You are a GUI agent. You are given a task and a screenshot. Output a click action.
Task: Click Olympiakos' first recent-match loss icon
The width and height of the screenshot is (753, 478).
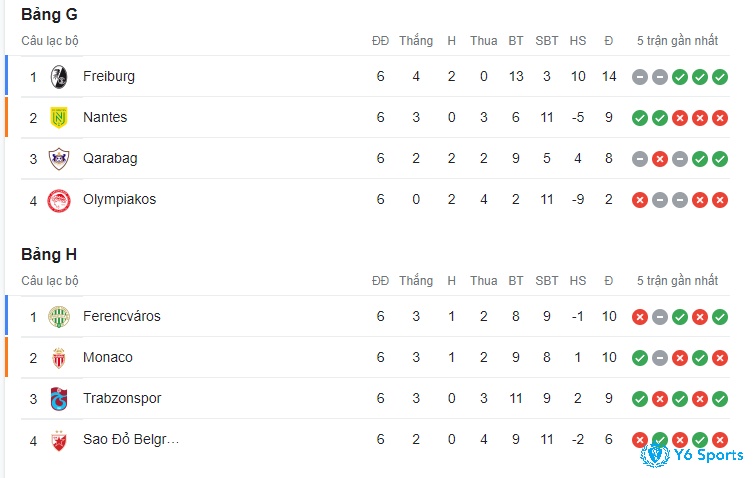(x=640, y=200)
